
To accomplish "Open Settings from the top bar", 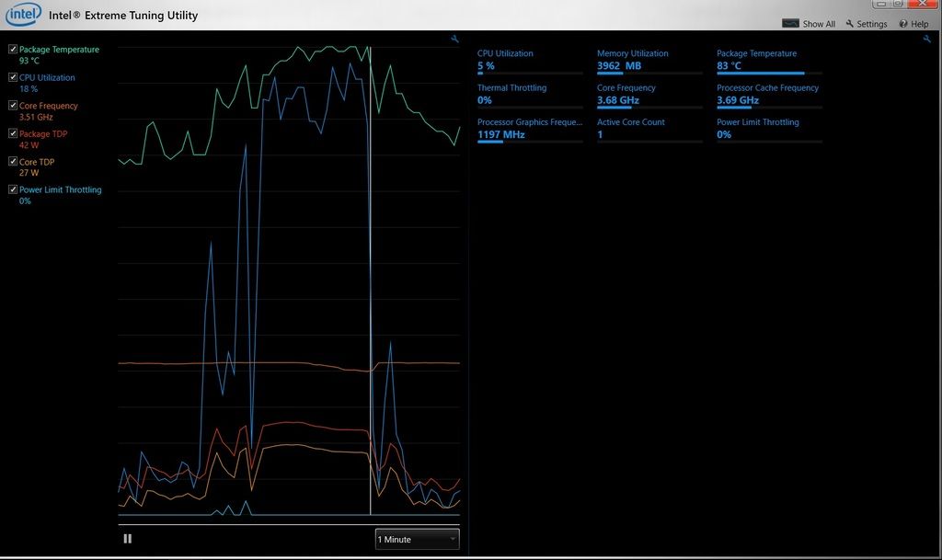I will tap(872, 24).
